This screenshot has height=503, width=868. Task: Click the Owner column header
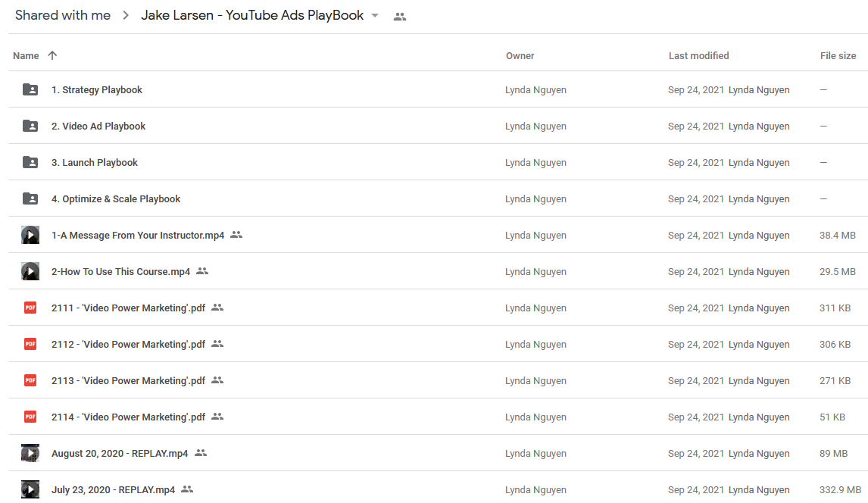click(520, 56)
